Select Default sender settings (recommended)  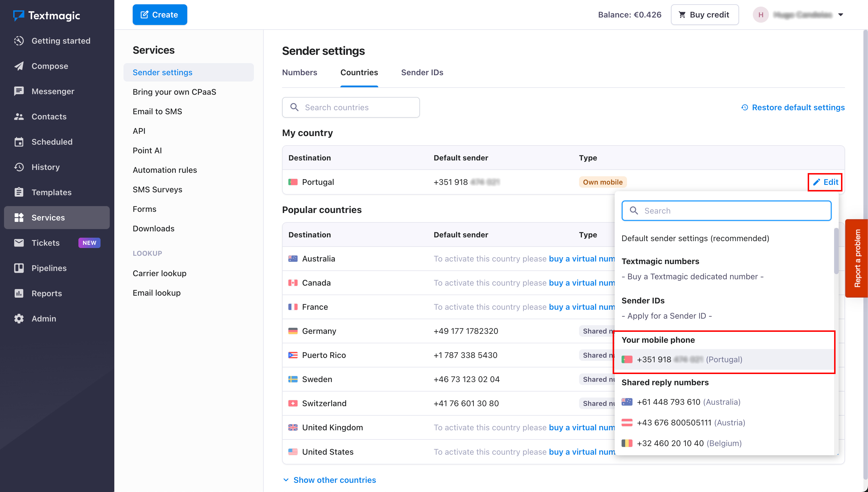[695, 239]
